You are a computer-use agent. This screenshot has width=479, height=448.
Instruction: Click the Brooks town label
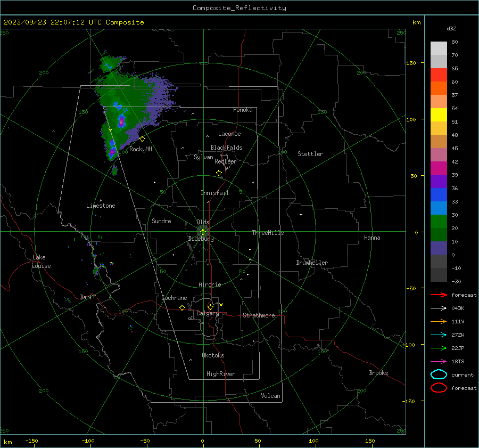(378, 373)
